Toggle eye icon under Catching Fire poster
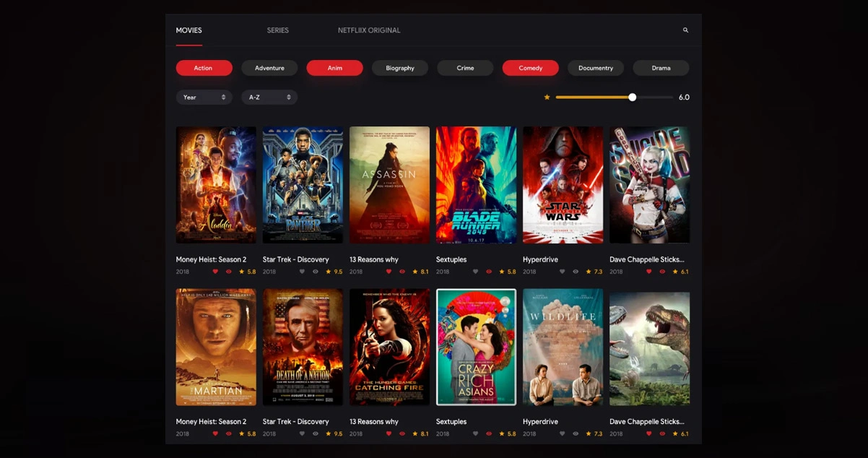Screen dimensions: 868x458 (402, 434)
